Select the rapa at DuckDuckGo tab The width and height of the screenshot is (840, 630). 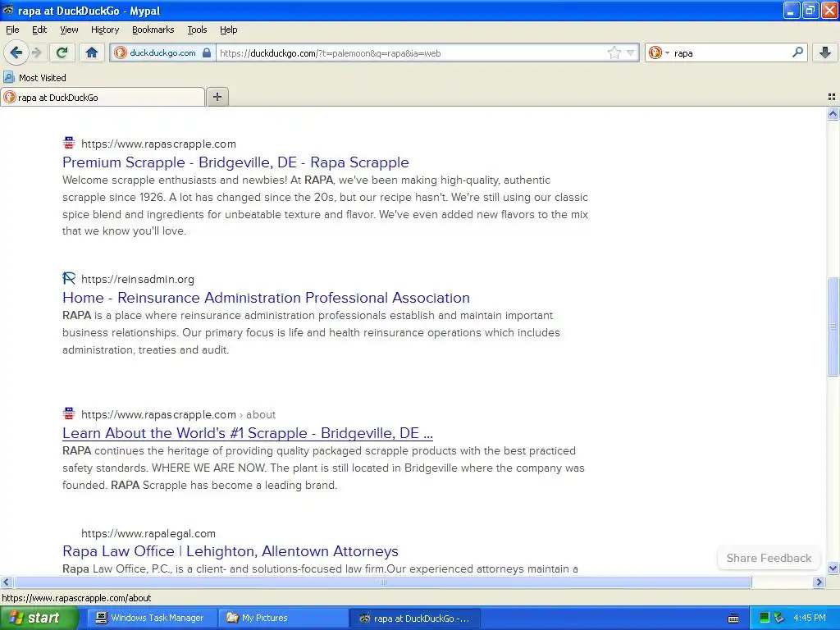point(103,97)
